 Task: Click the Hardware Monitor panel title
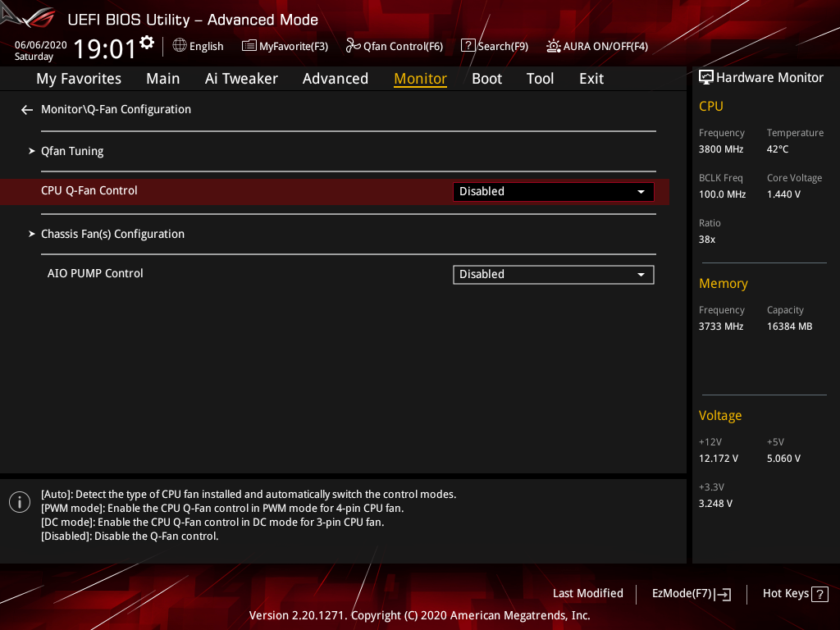769,78
